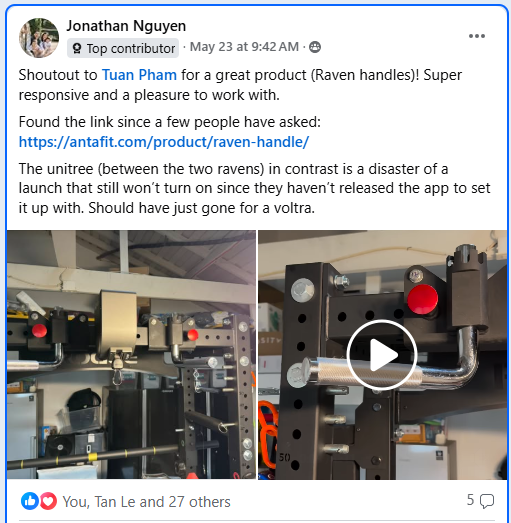Open the three-dot post options menu
Image resolution: width=511 pixels, height=523 pixels.
click(477, 36)
